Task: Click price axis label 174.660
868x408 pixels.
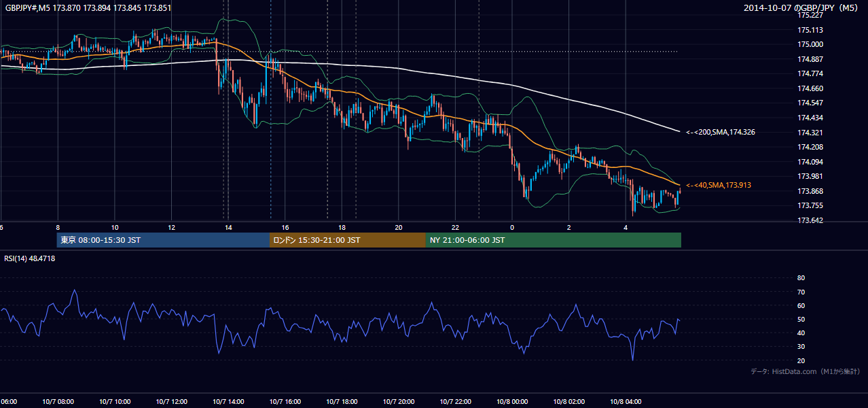Action: [810, 88]
